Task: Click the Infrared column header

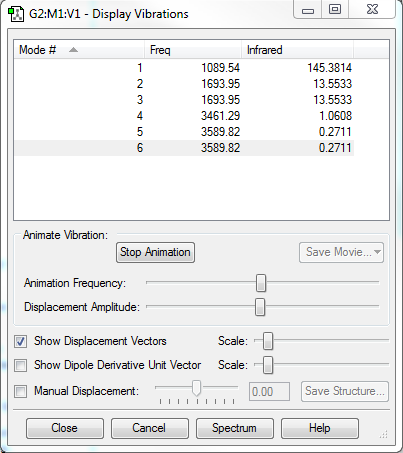Action: coord(297,50)
